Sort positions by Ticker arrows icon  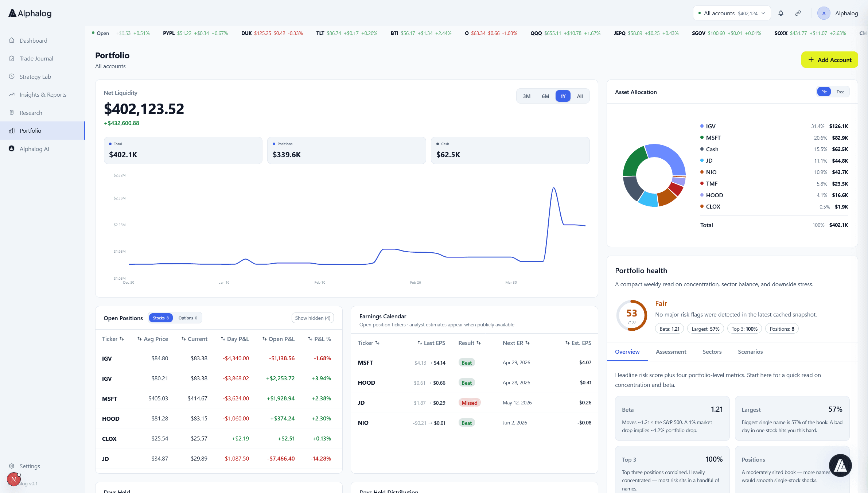(x=122, y=339)
